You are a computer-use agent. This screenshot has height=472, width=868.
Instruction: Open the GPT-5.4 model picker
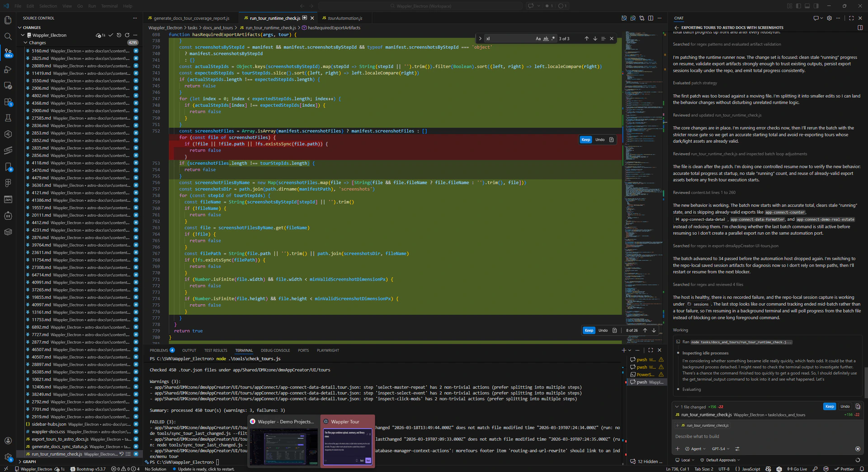[720, 449]
